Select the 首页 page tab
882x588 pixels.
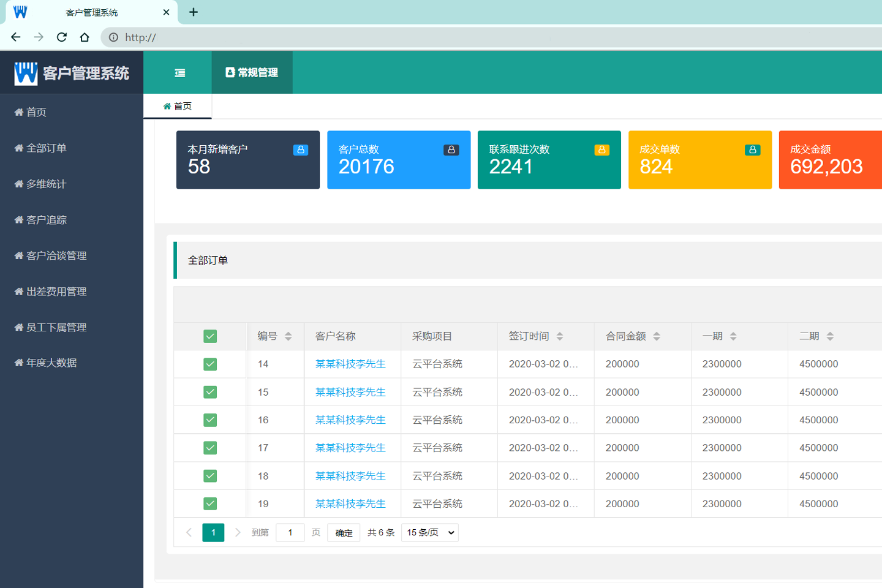(178, 106)
